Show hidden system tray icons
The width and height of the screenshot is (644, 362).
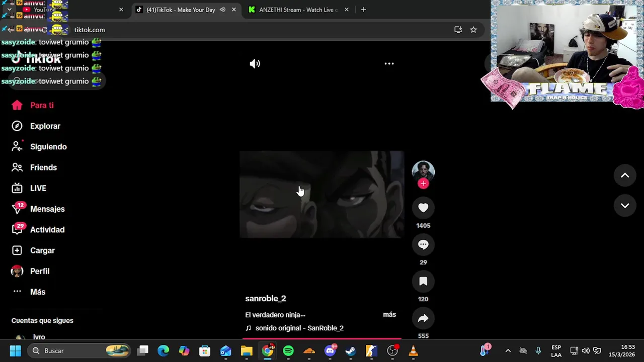pyautogui.click(x=508, y=350)
